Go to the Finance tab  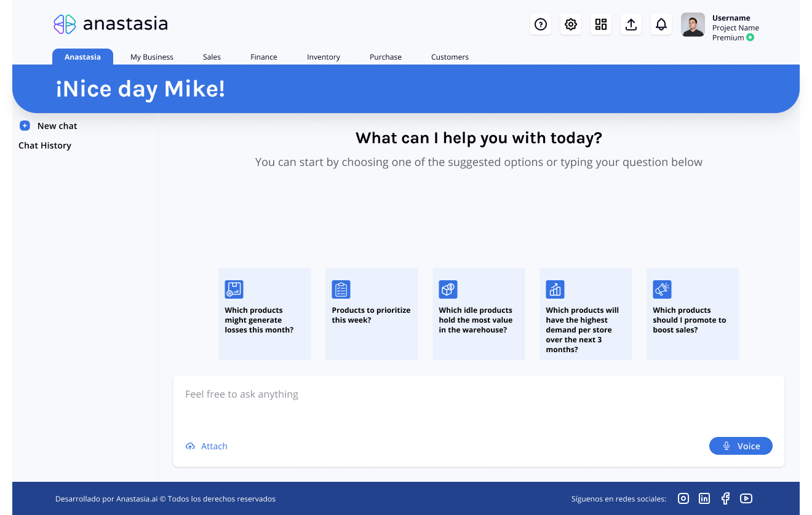coord(264,57)
